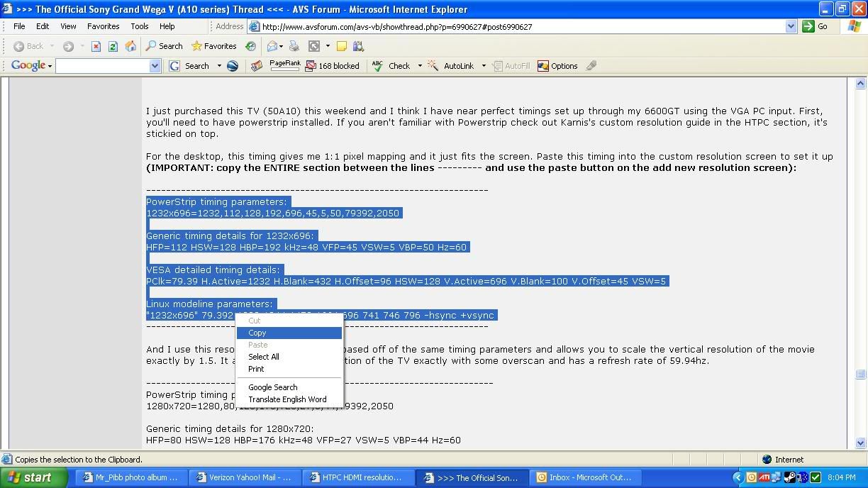Screen dimensions: 868x488
Task: Switch to HTPC HDMI resolution taskbar window
Action: click(x=358, y=477)
